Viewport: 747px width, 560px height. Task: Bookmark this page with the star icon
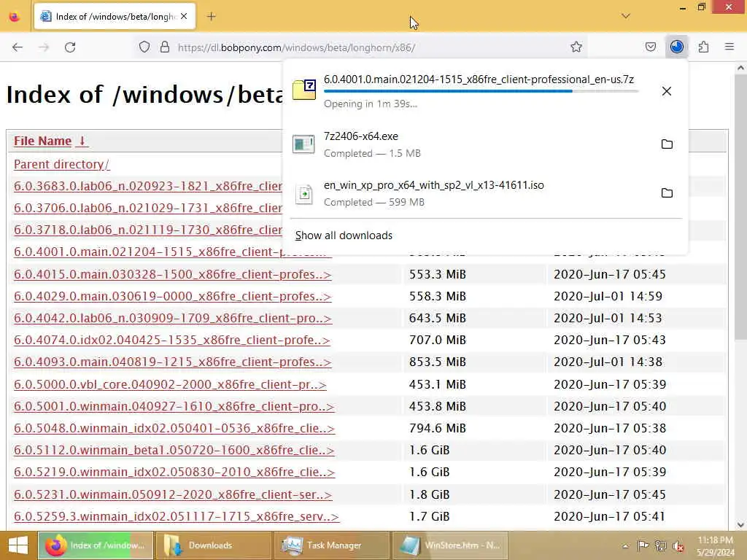[576, 47]
